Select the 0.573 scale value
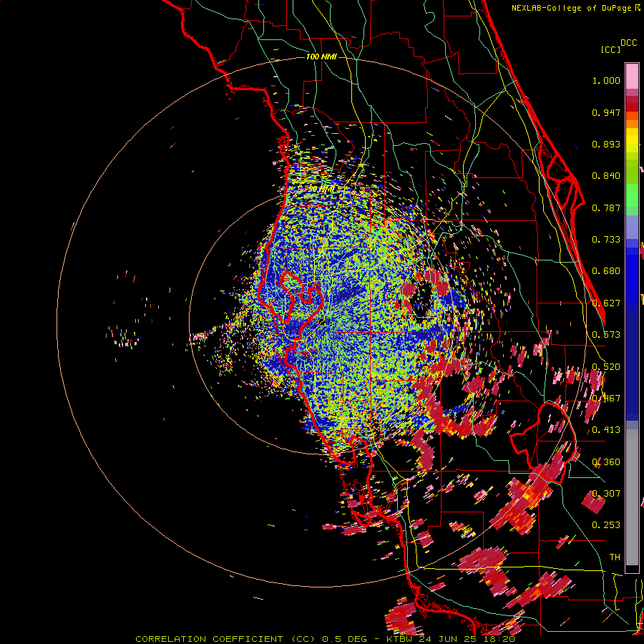Viewport: 644px width, 644px height. pos(606,335)
